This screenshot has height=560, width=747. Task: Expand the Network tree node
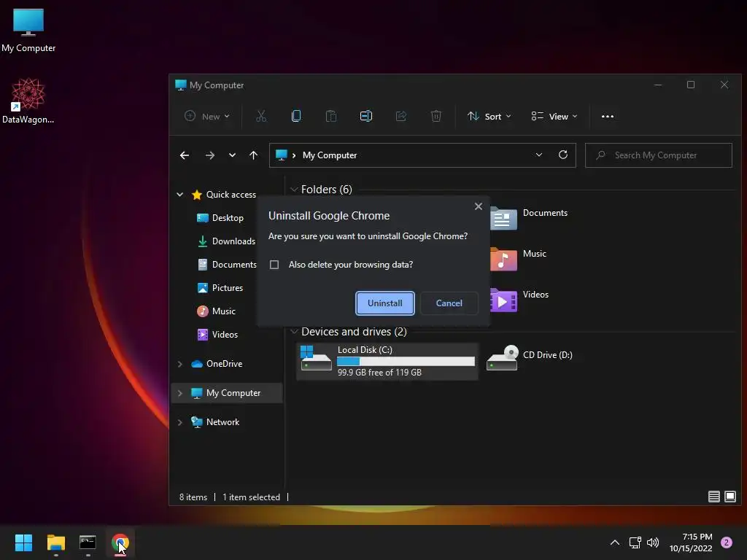pos(180,422)
